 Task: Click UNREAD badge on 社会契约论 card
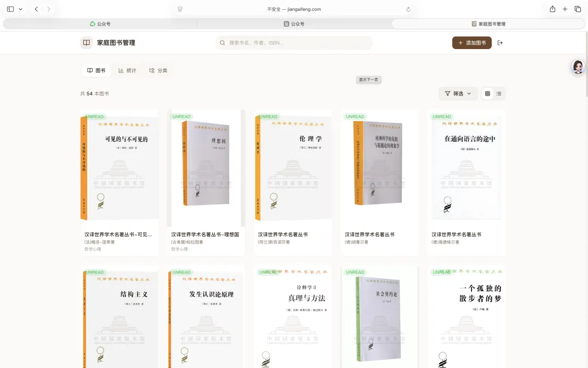click(x=355, y=272)
